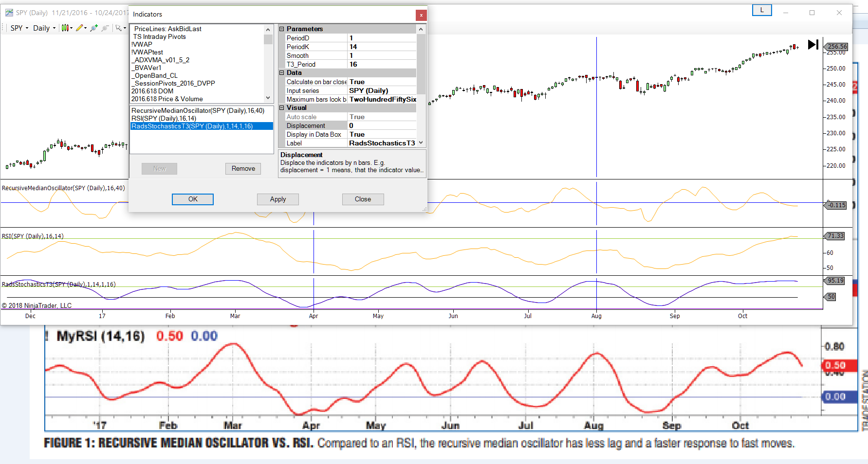Click the RecursiveMedianOscillator chart panel label

(x=63, y=188)
